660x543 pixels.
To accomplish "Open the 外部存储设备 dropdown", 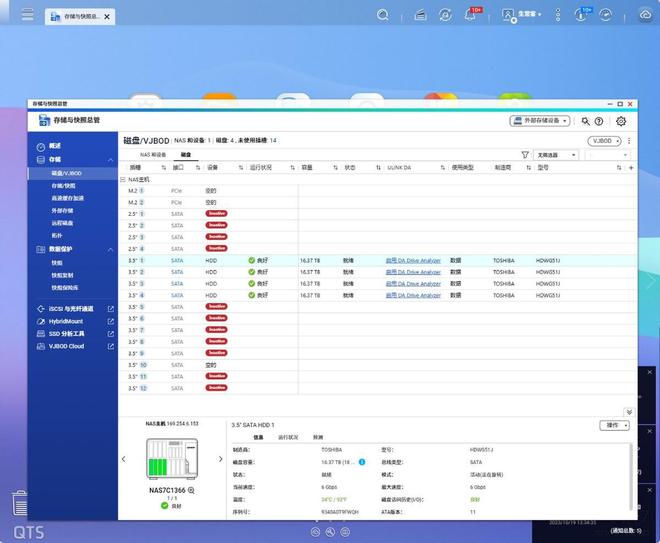I will click(x=545, y=121).
